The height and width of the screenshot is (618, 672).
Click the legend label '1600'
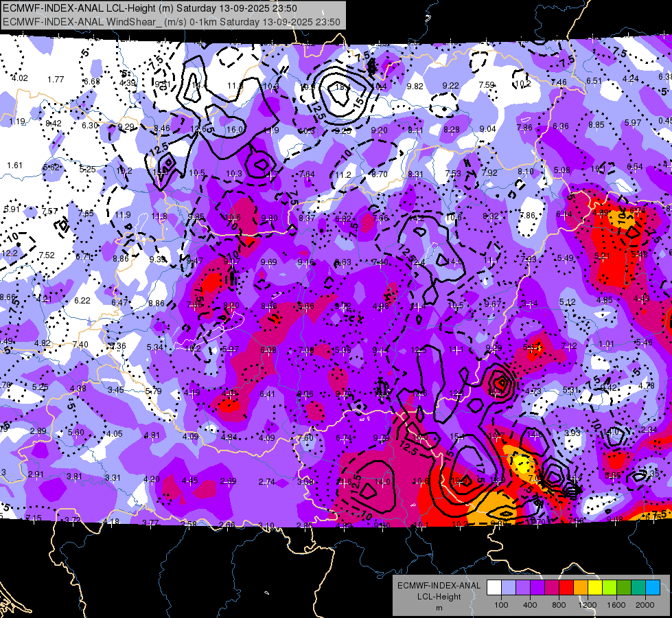616,605
